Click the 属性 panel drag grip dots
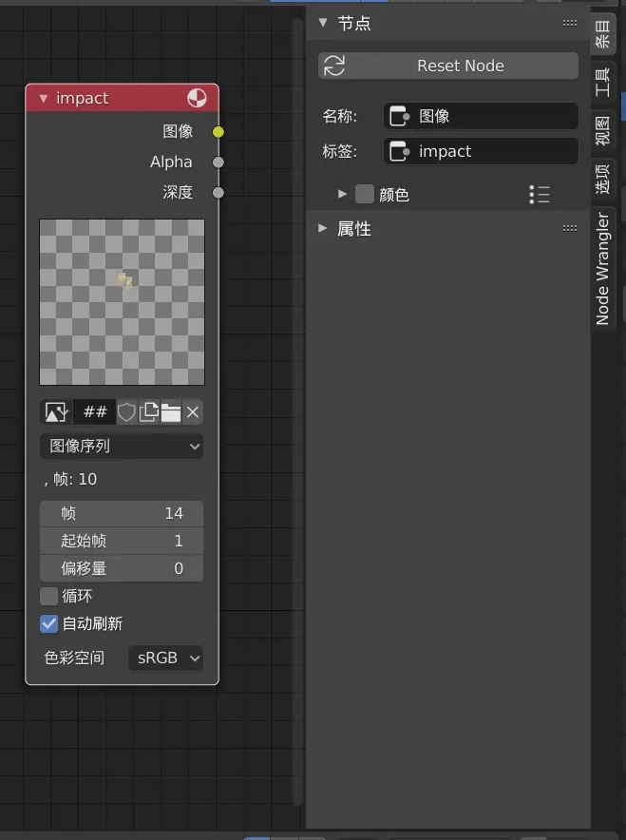626x840 pixels. coord(570,228)
